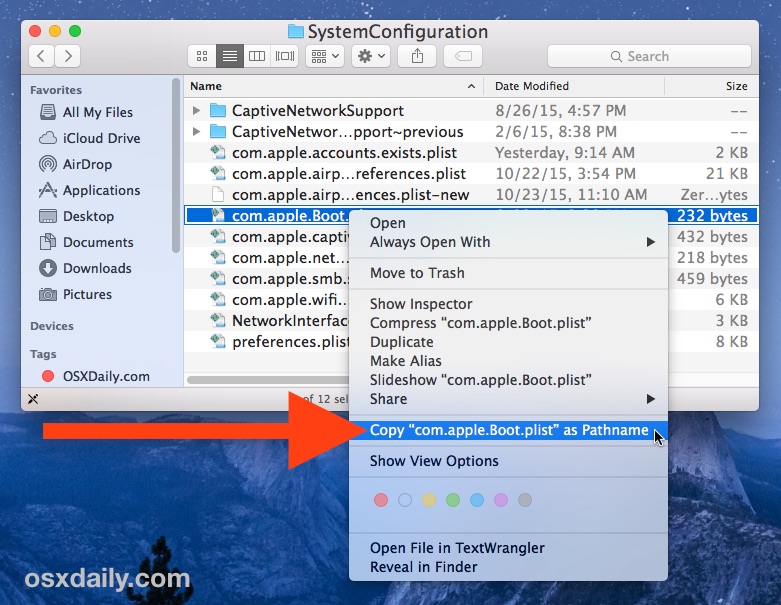Click the com.apple.accounts.exists.plist file icon
The width and height of the screenshot is (781, 605).
tap(218, 152)
